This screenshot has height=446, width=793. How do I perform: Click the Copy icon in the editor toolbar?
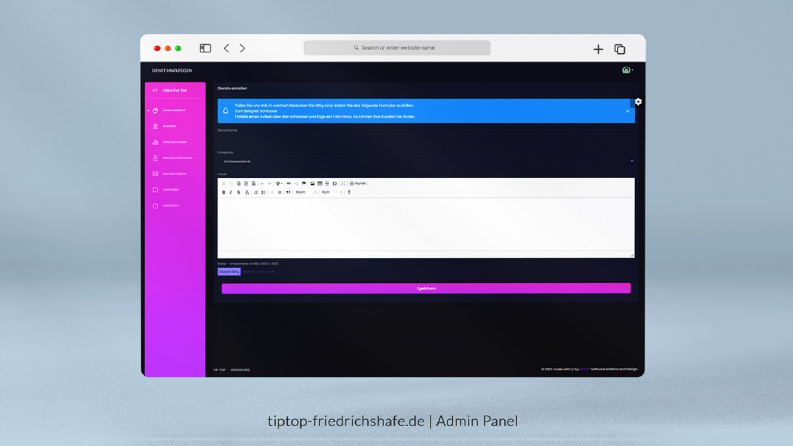(x=231, y=184)
